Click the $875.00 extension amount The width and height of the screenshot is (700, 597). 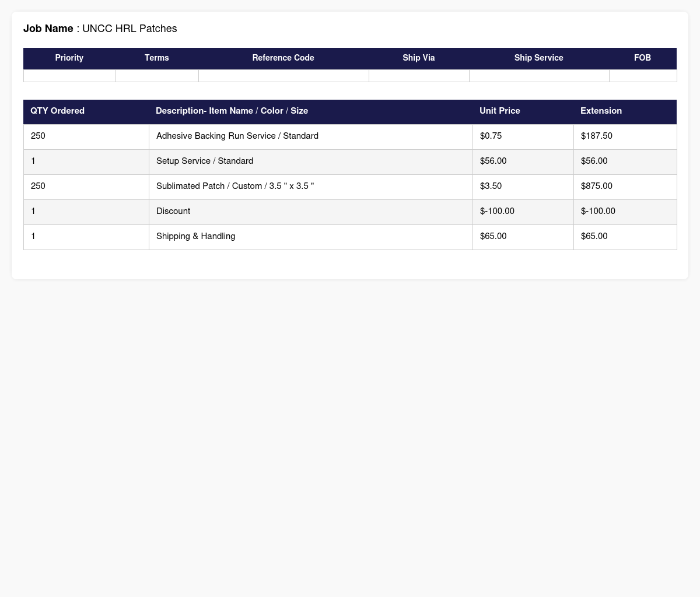(x=597, y=186)
